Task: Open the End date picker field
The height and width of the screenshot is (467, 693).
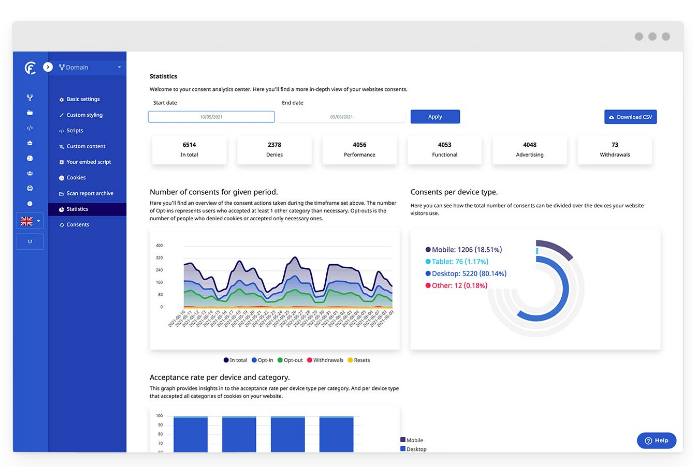Action: [340, 117]
